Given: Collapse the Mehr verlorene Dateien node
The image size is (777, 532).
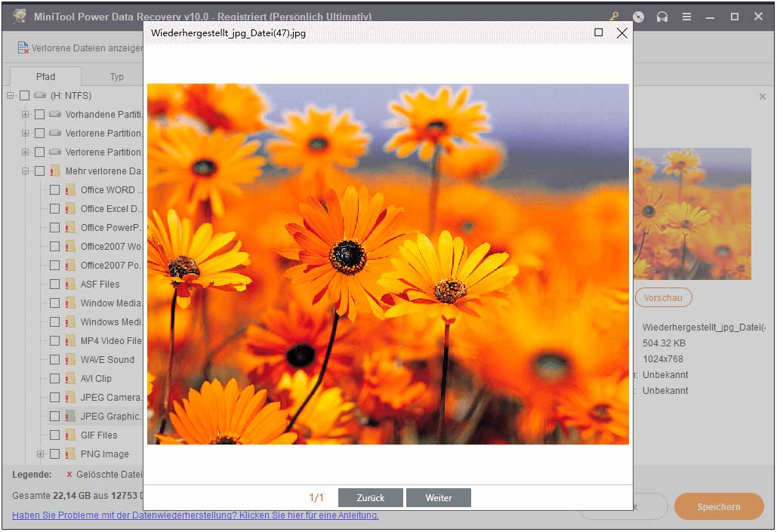Looking at the screenshot, I should click(26, 171).
